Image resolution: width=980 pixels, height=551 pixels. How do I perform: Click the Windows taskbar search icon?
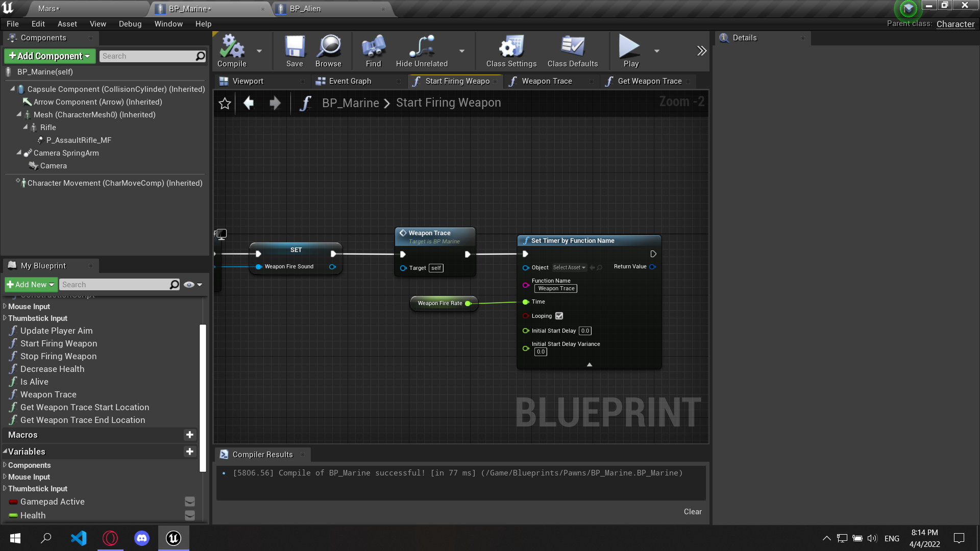coord(46,538)
